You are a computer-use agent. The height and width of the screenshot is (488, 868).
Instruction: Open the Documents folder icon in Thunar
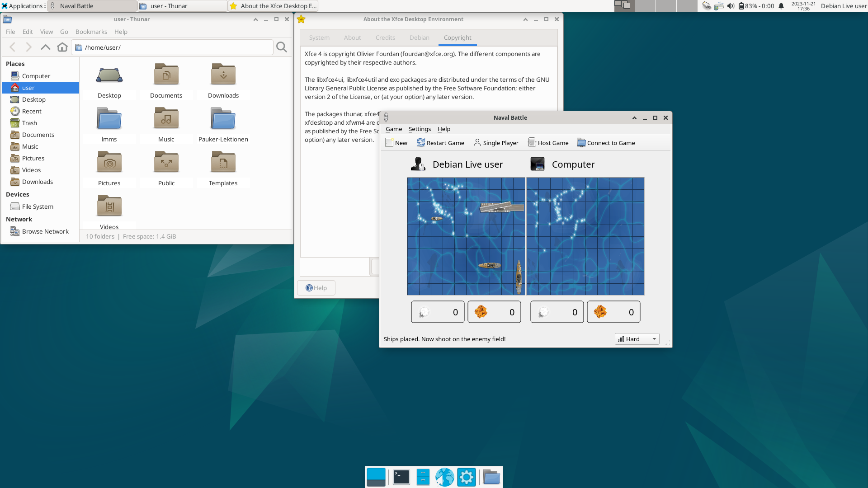point(166,75)
